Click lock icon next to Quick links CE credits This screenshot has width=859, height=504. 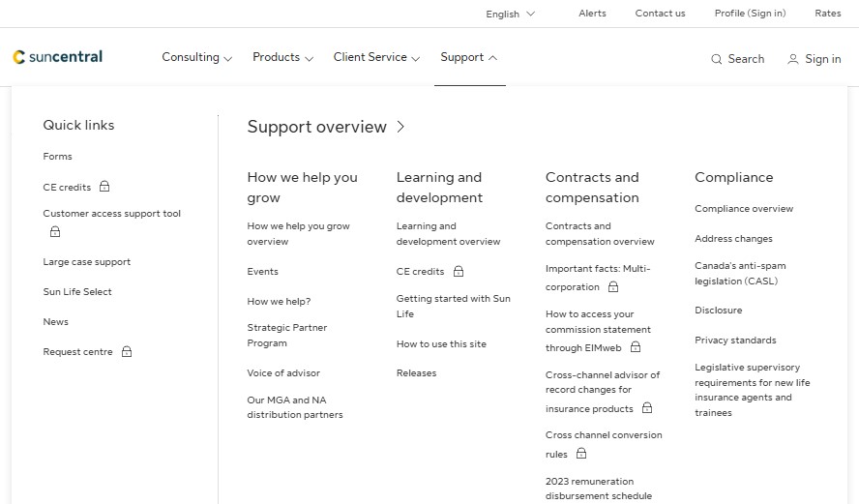104,187
